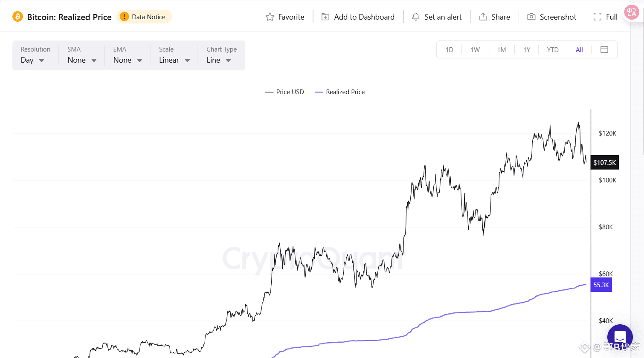Open the chat support bubble
The height and width of the screenshot is (358, 644).
[x=620, y=337]
